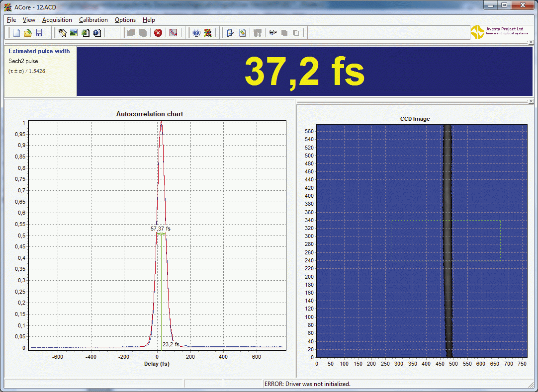Click the (τ ± σ) / 1.5426 formula text

click(27, 71)
